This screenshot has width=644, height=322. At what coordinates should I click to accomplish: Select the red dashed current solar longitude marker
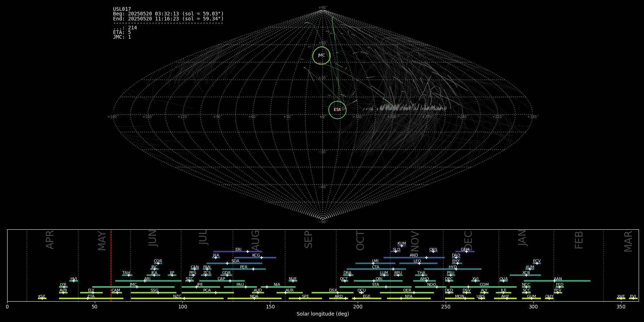pyautogui.click(x=111, y=265)
